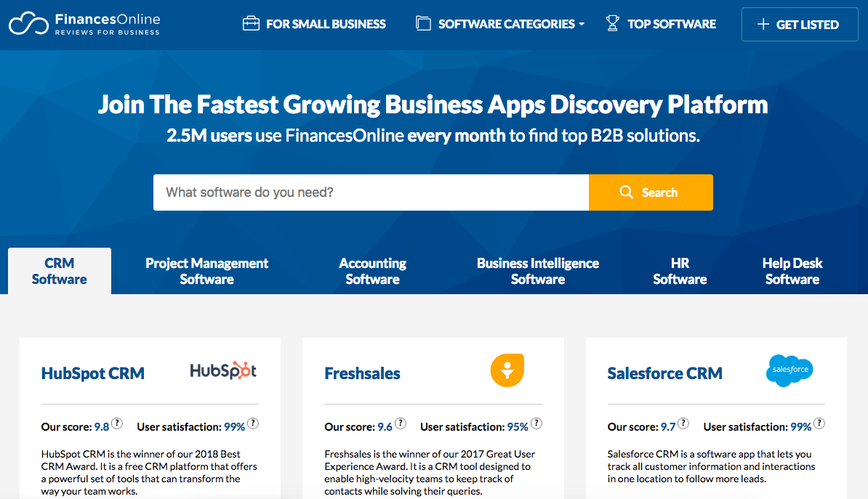The image size is (868, 499).
Task: Click the 'Join The Fastest Growing' headline
Action: click(433, 105)
